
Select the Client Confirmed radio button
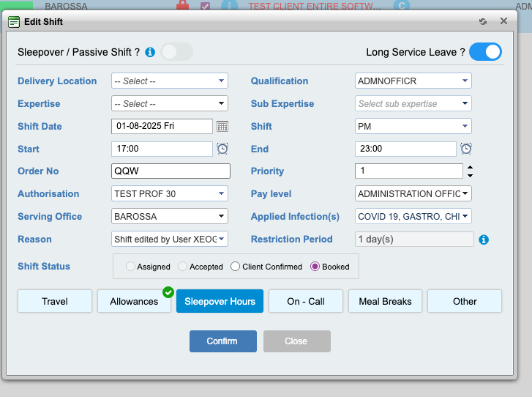[236, 267]
